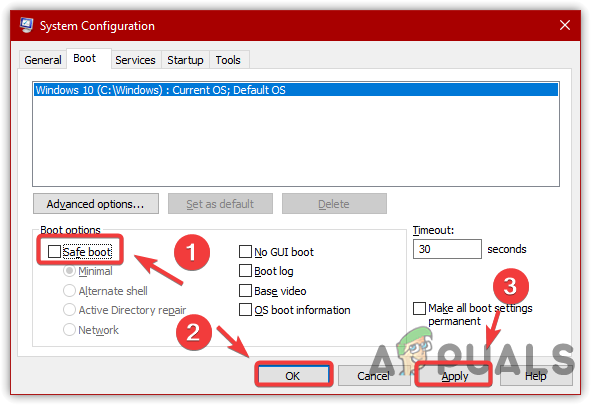Open Help for System Configuration
The width and height of the screenshot is (591, 405).
536,375
